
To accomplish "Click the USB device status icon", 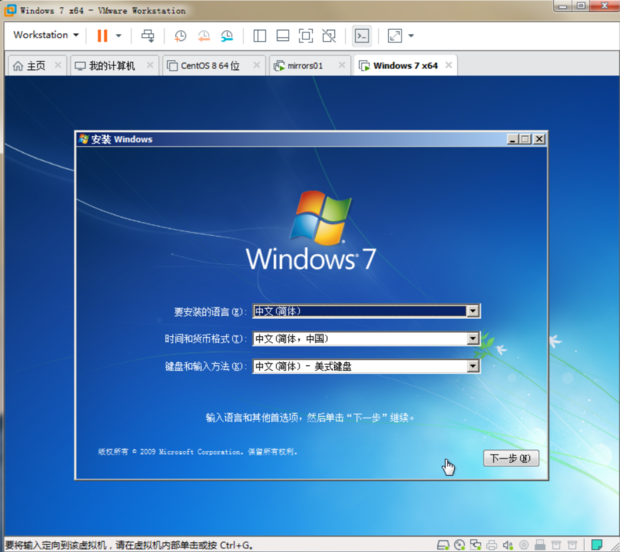I will (540, 545).
